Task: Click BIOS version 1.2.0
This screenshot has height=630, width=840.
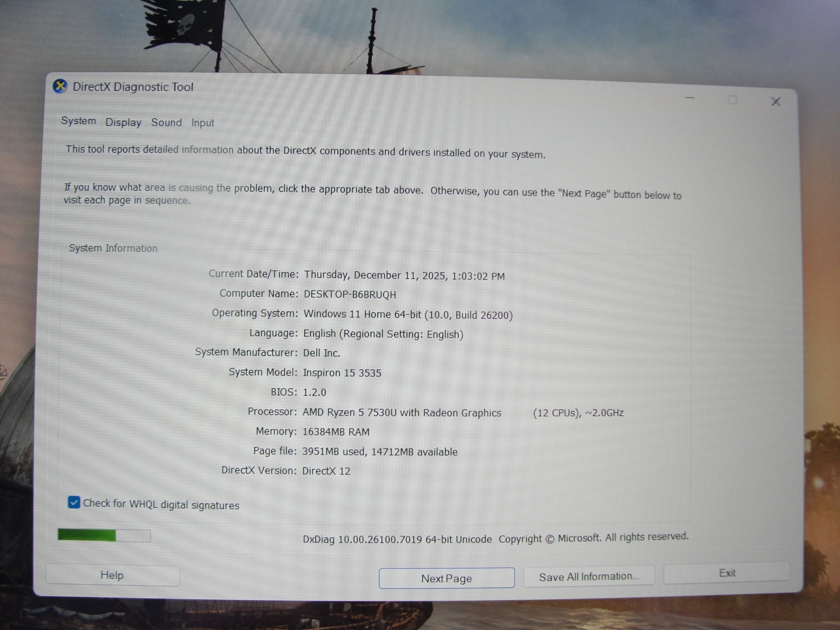Action: click(314, 392)
